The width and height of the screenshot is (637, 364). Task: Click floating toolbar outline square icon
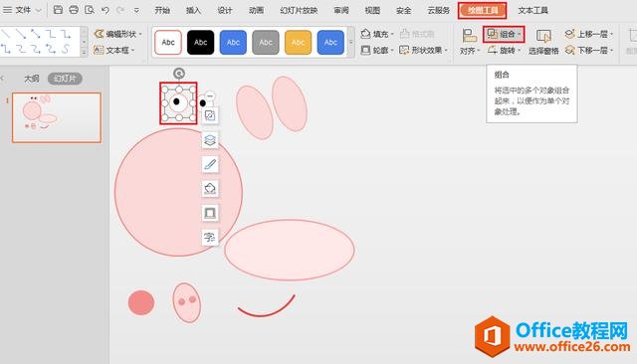tap(210, 213)
